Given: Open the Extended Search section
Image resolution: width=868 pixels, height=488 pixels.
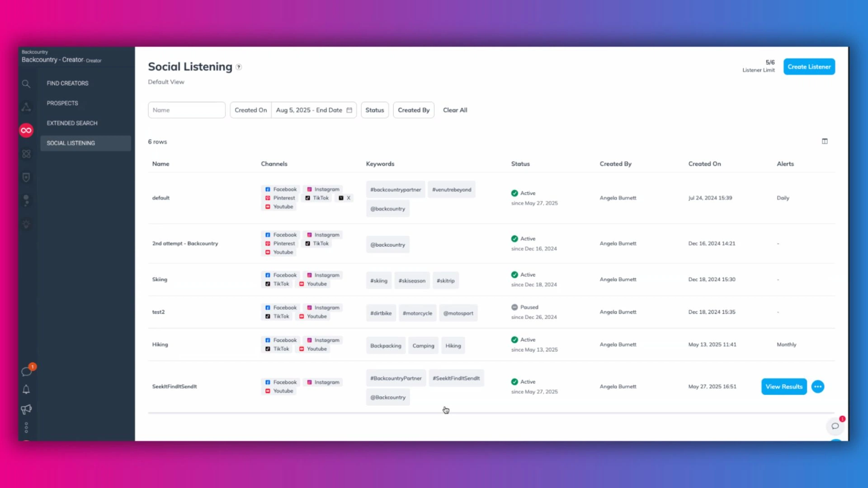Looking at the screenshot, I should click(x=72, y=123).
